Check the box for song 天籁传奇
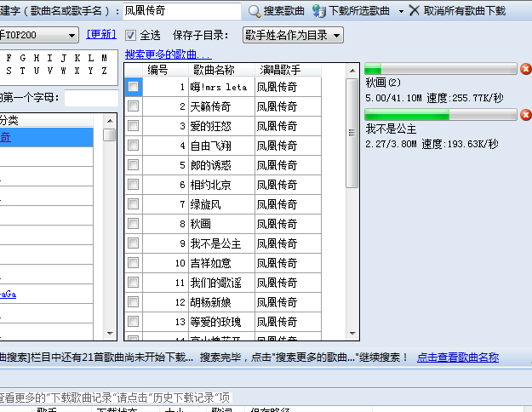 point(134,106)
